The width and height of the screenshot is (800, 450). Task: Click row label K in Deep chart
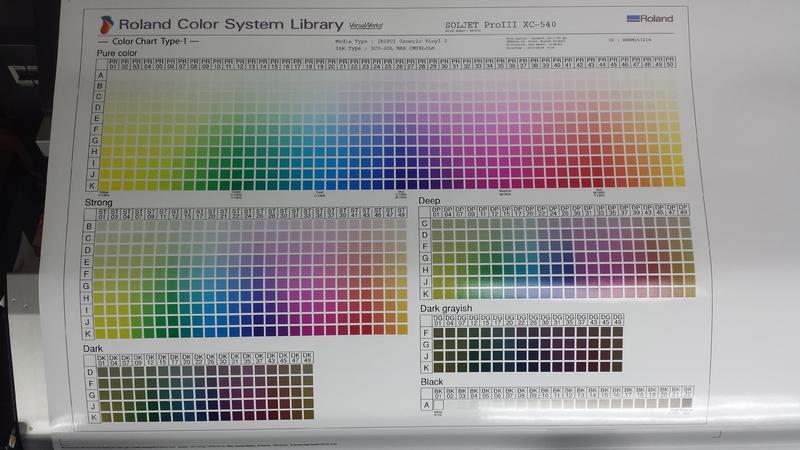[x=426, y=294]
